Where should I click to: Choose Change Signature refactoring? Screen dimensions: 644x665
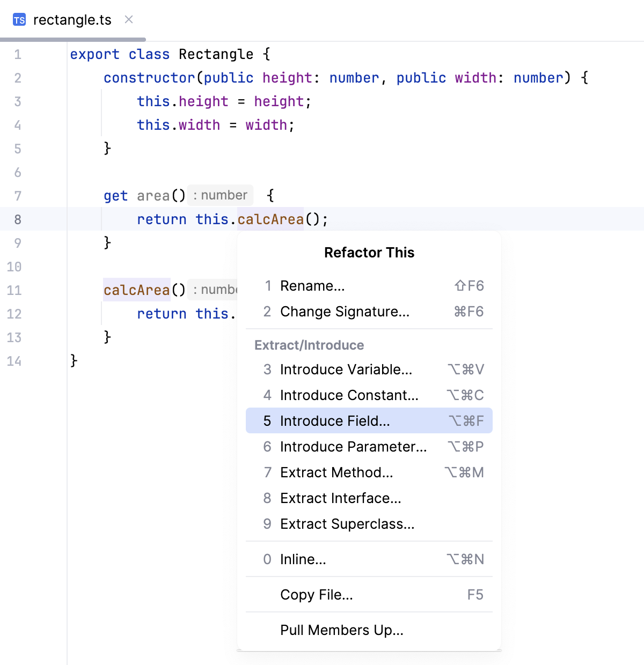click(x=344, y=312)
